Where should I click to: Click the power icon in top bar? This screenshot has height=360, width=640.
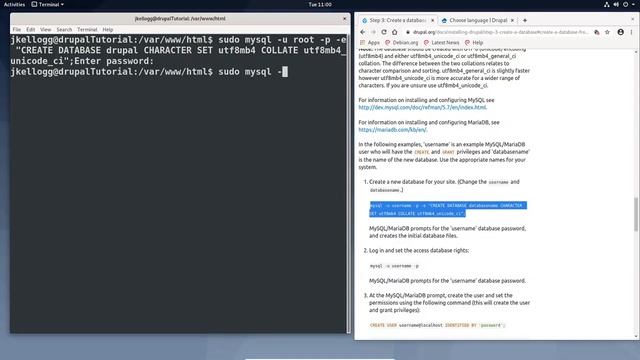click(x=625, y=4)
